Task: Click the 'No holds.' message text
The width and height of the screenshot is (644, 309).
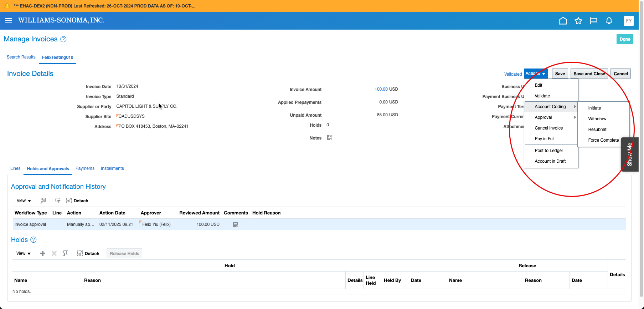Action: coord(22,292)
